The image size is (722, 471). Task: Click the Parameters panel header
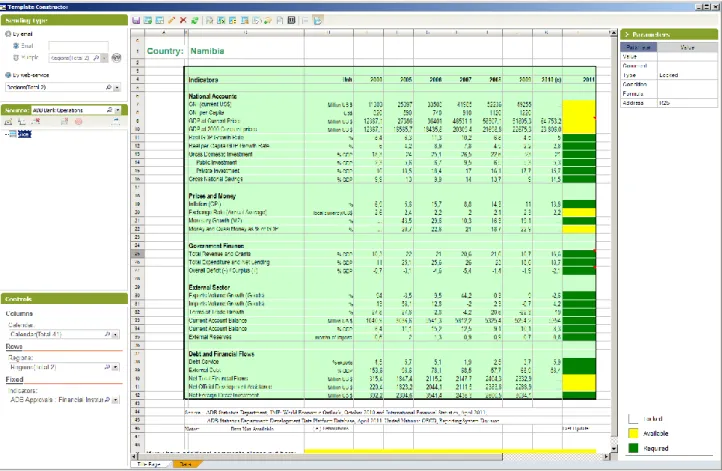point(669,35)
